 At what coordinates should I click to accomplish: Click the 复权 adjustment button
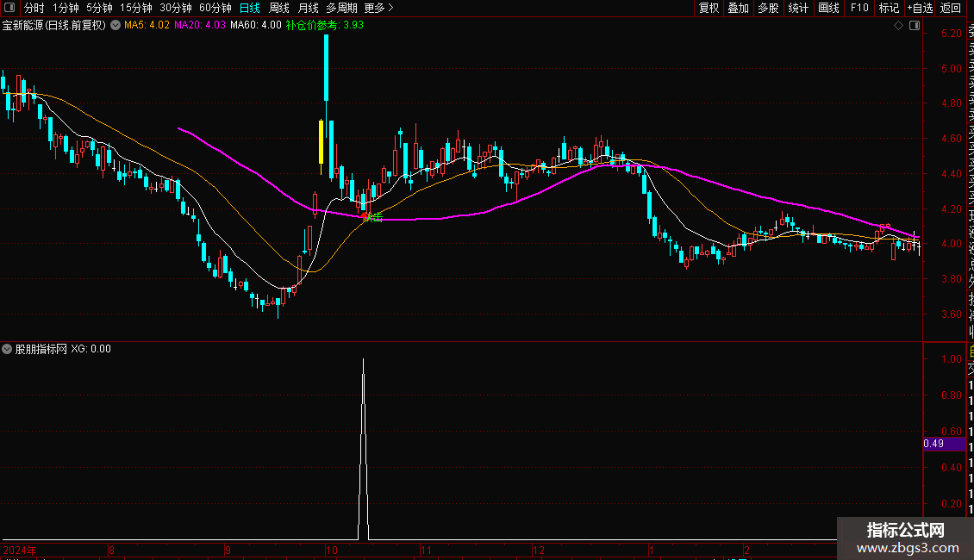[x=709, y=8]
